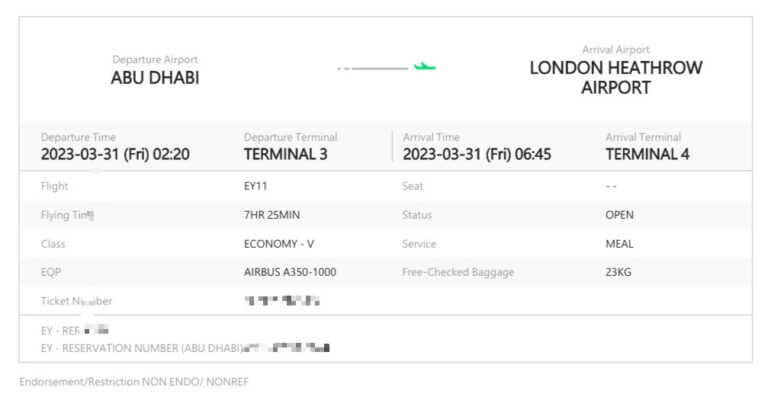Click the blurred ticket number value
Viewport: 768px width, 400px height.
[282, 300]
